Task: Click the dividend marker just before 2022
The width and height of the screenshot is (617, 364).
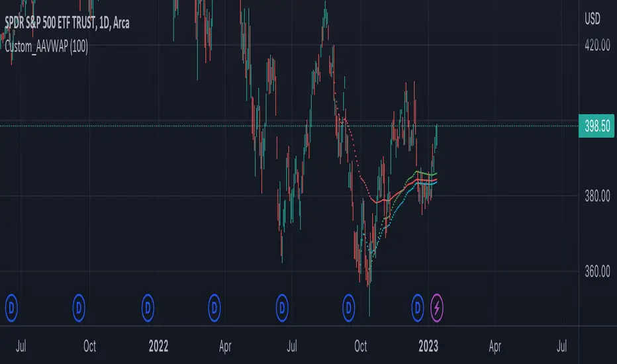Action: tap(148, 308)
